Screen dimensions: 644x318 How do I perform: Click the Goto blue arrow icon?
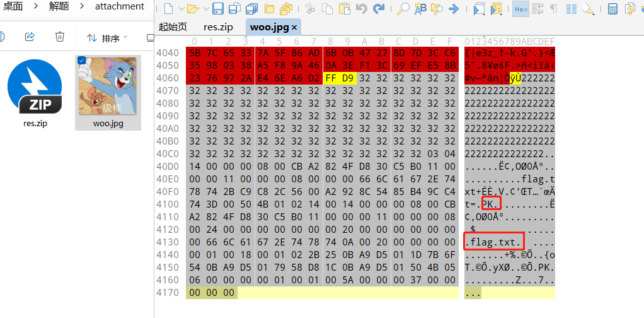click(454, 9)
